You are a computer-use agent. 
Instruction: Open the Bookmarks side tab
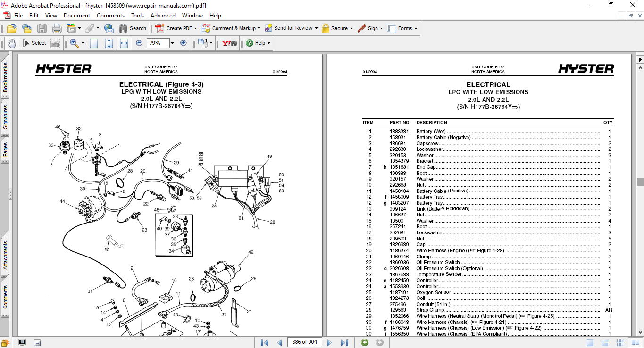[x=5, y=77]
